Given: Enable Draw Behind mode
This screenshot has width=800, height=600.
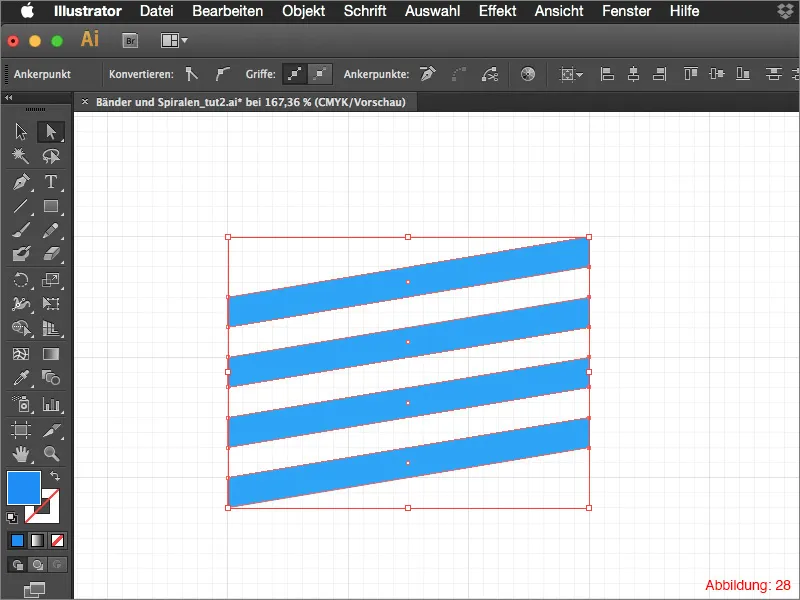Looking at the screenshot, I should 37,565.
